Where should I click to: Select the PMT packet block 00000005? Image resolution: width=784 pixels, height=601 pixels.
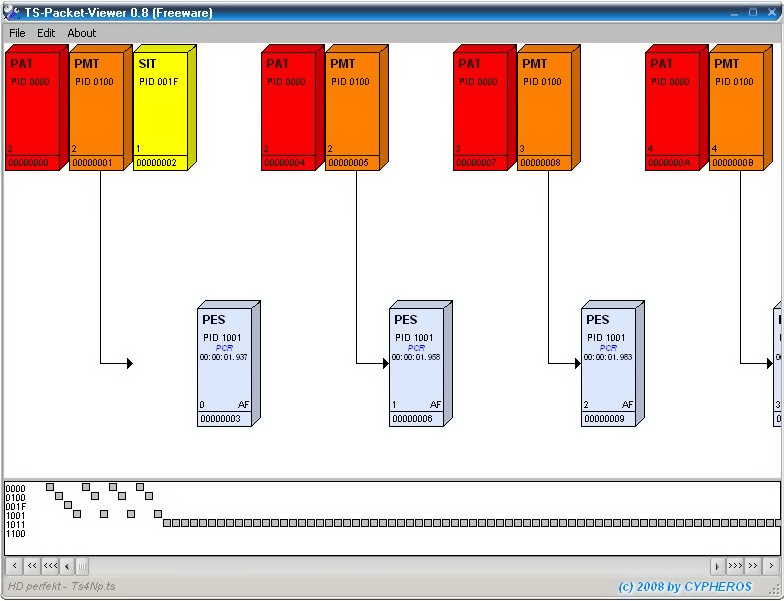click(x=356, y=108)
